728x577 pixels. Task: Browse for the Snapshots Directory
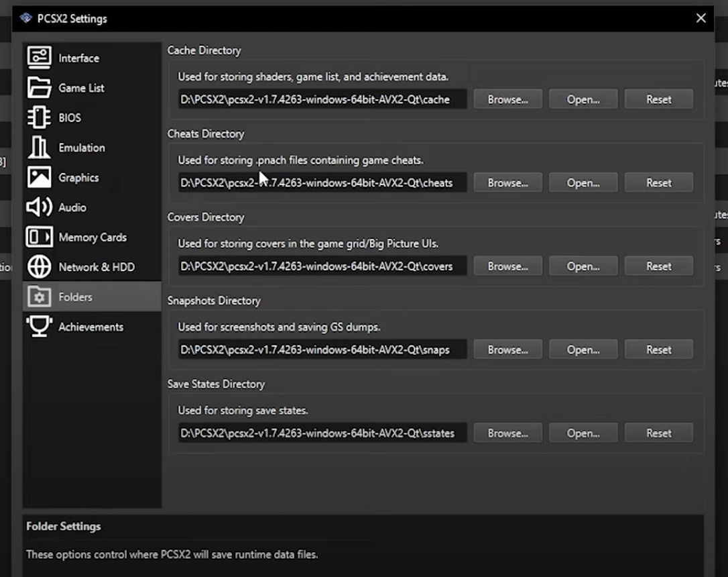point(507,350)
